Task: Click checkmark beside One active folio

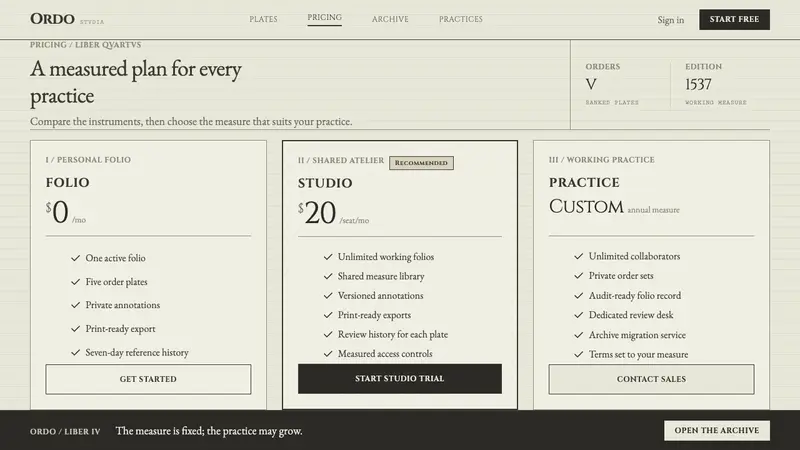Action: tap(76, 258)
